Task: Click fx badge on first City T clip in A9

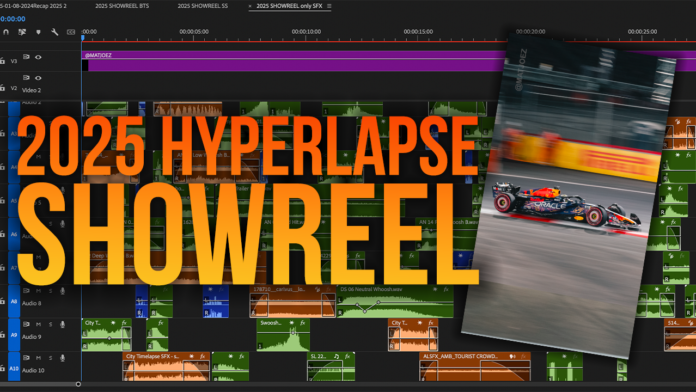Action: coord(124,323)
